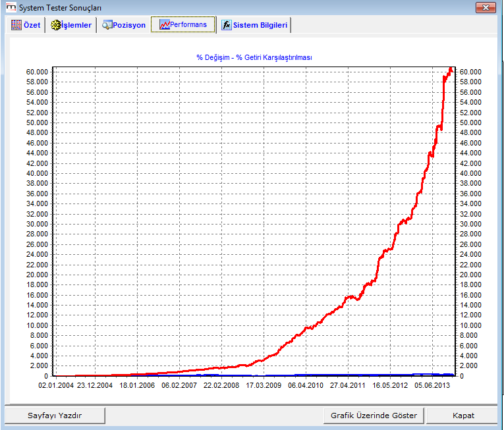Image resolution: width=504 pixels, height=430 pixels.
Task: Click the Kapat button
Action: (x=463, y=416)
